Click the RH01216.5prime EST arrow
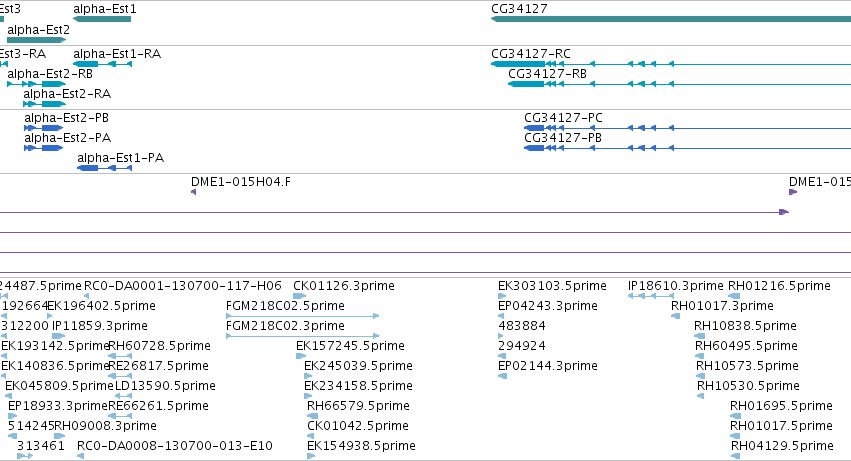The height and width of the screenshot is (461, 851). coord(734,296)
